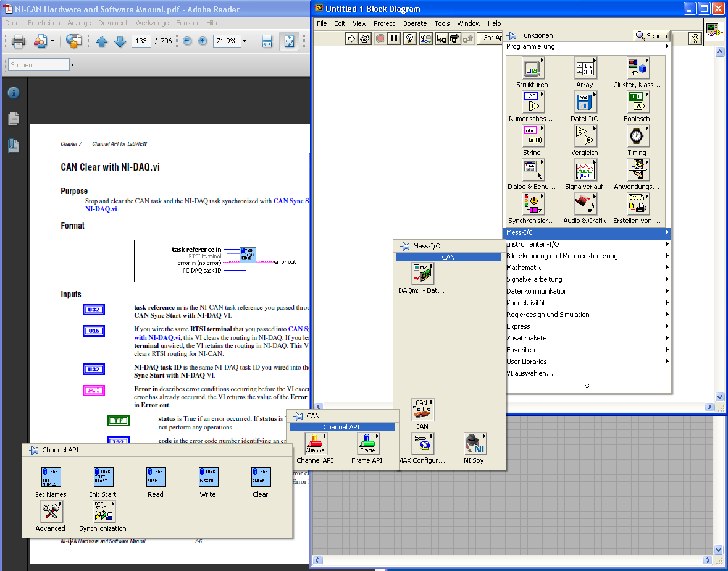Open the Array functions palette
728x571 pixels.
pyautogui.click(x=585, y=69)
